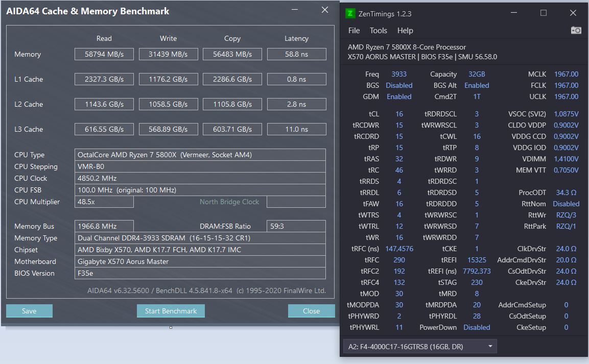Click the L2 Cache latency 2.8 ns

(296, 104)
